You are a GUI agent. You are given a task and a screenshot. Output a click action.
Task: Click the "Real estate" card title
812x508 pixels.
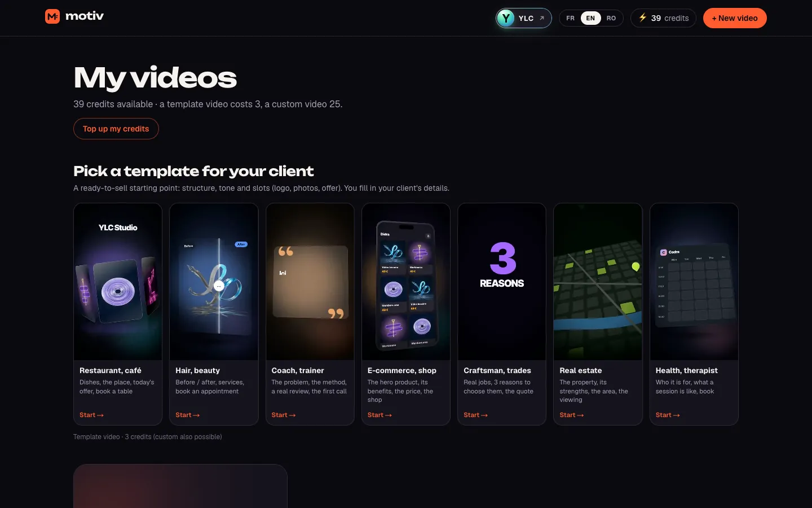(x=581, y=370)
